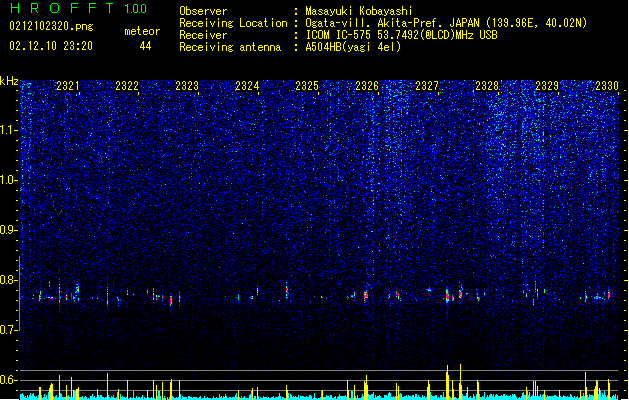Click the 0.9 frequency axis label

tap(9, 230)
